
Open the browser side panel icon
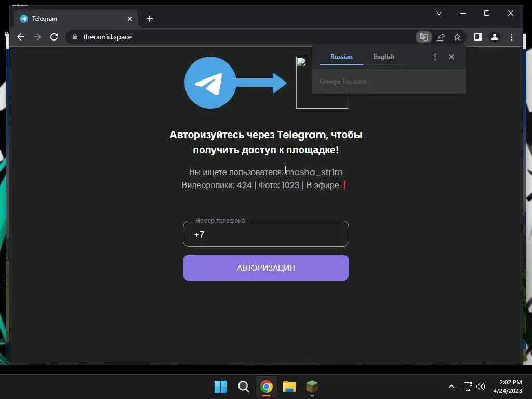point(478,37)
